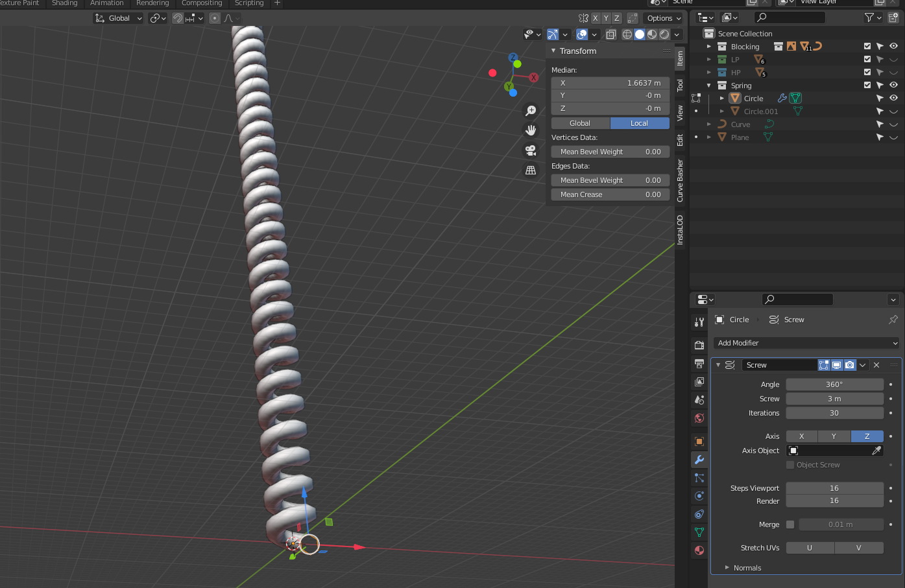905x588 pixels.
Task: Click the Iterations value field
Action: tap(834, 413)
